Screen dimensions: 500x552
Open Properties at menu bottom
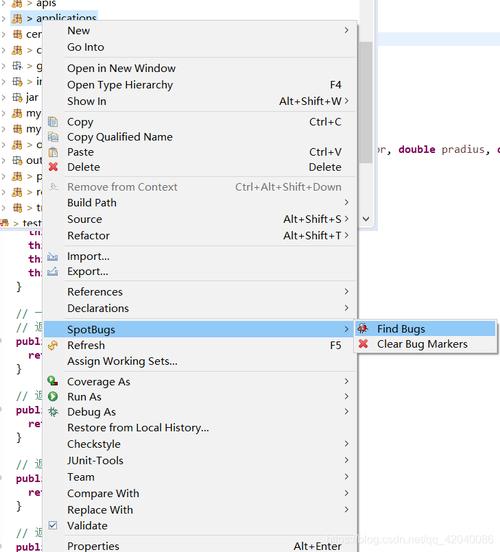(x=93, y=546)
